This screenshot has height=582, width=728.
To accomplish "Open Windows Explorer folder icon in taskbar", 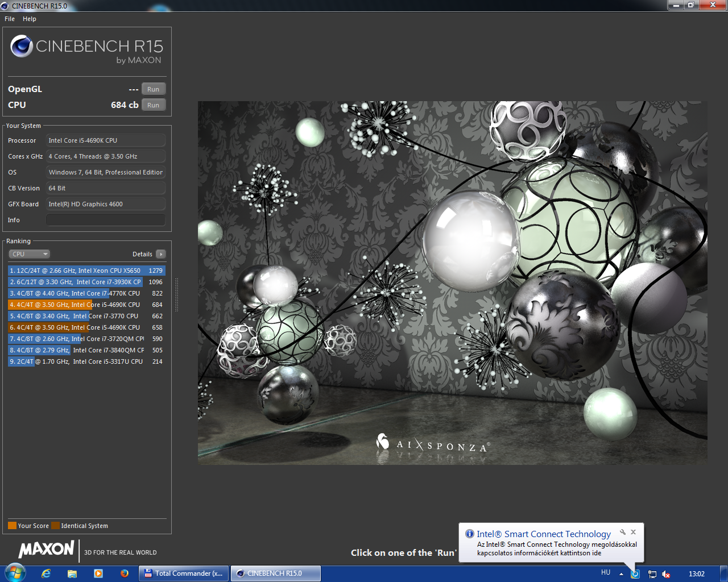I will [72, 573].
